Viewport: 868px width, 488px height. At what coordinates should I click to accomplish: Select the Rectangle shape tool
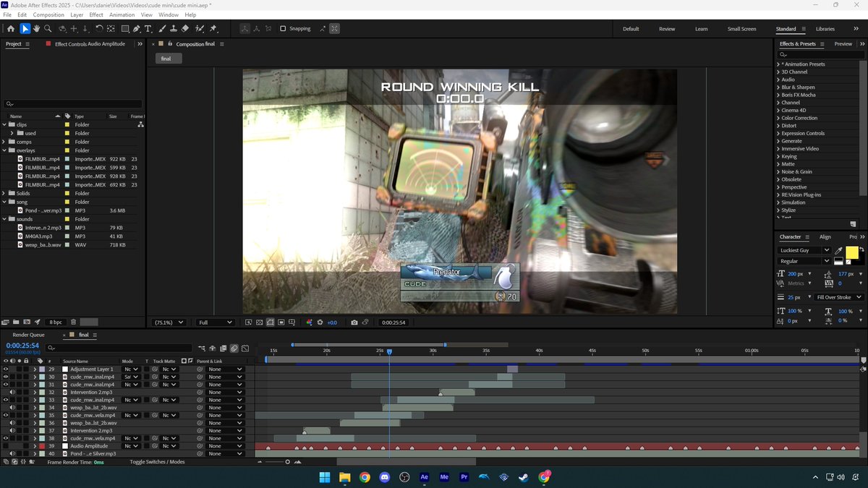[x=125, y=29]
